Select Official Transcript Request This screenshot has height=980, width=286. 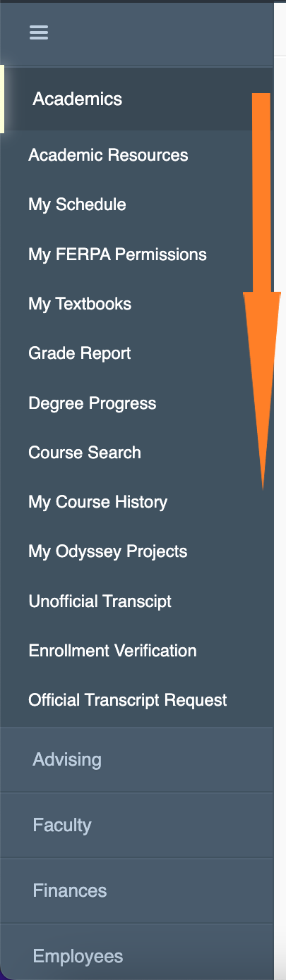[x=128, y=701]
